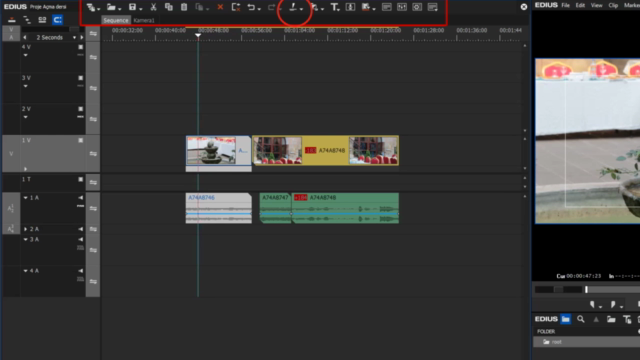Click the Set Default Transition icon
640x360 pixels.
314,7
